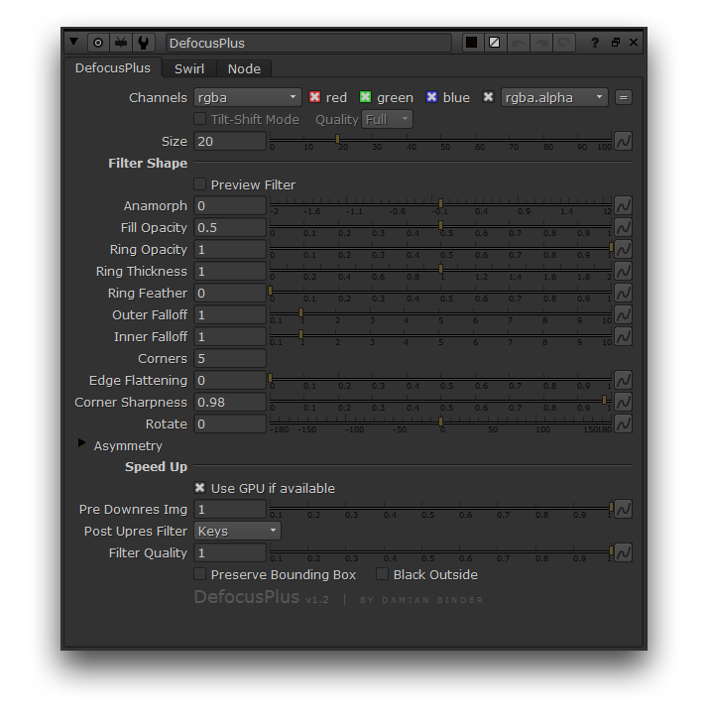Tick the Black Outside checkbox

click(x=383, y=574)
